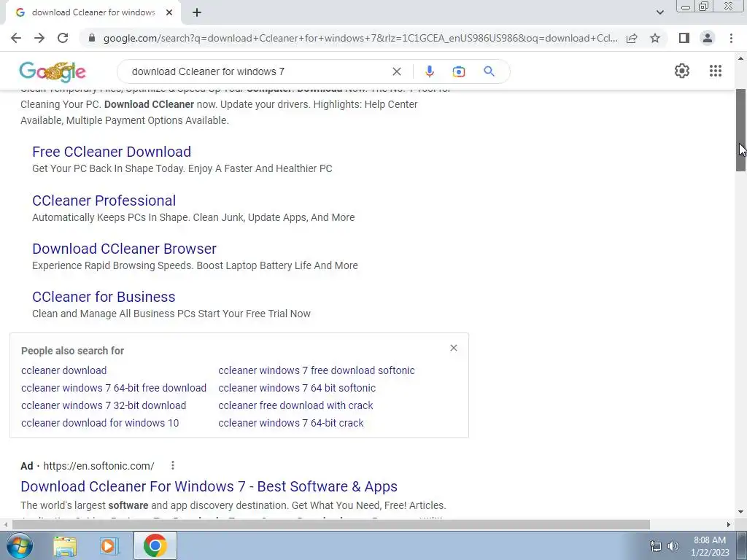Image resolution: width=747 pixels, height=560 pixels.
Task: Open the Windows Start menu
Action: tap(20, 545)
